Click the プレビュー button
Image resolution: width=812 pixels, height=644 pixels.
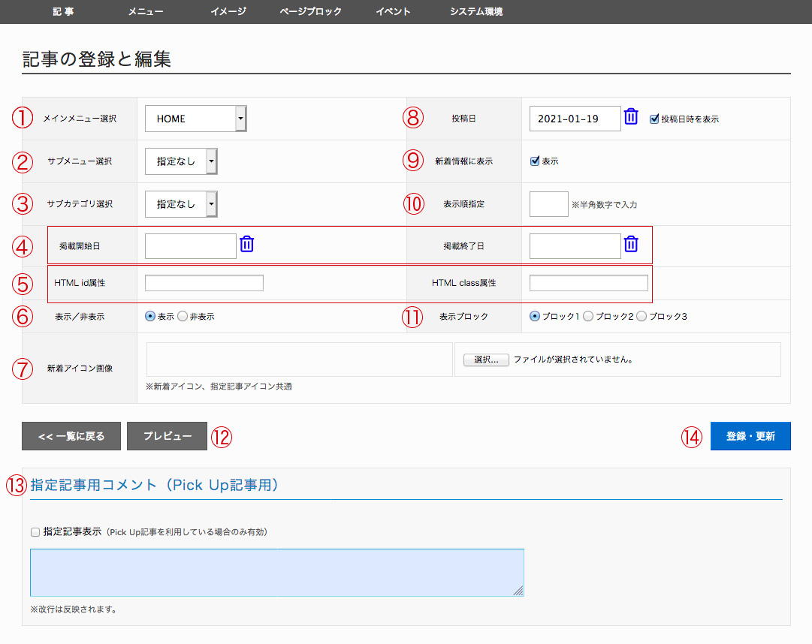(x=167, y=436)
